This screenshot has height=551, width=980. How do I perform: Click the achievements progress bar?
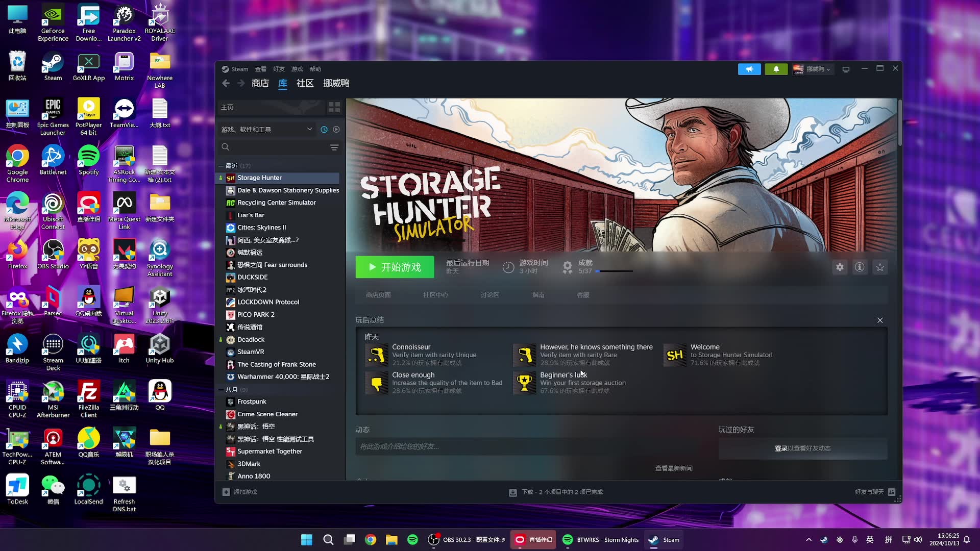(614, 271)
